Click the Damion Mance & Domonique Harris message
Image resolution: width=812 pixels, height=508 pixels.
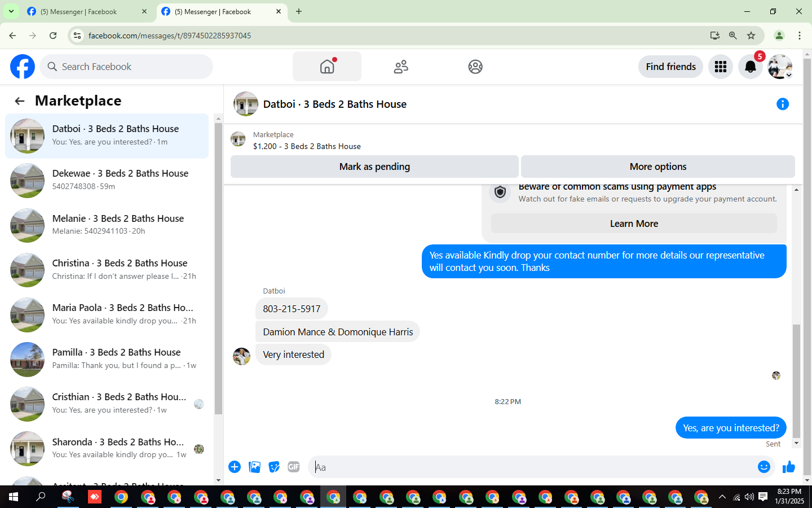pos(338,332)
